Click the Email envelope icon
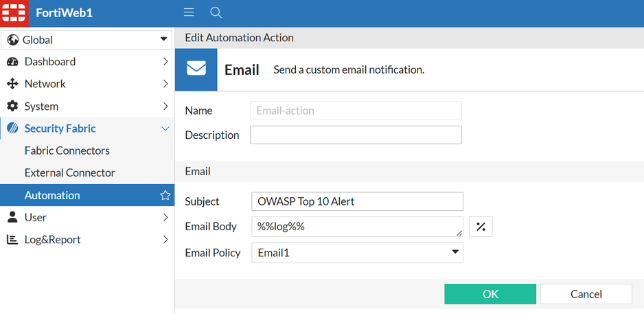 (x=196, y=69)
